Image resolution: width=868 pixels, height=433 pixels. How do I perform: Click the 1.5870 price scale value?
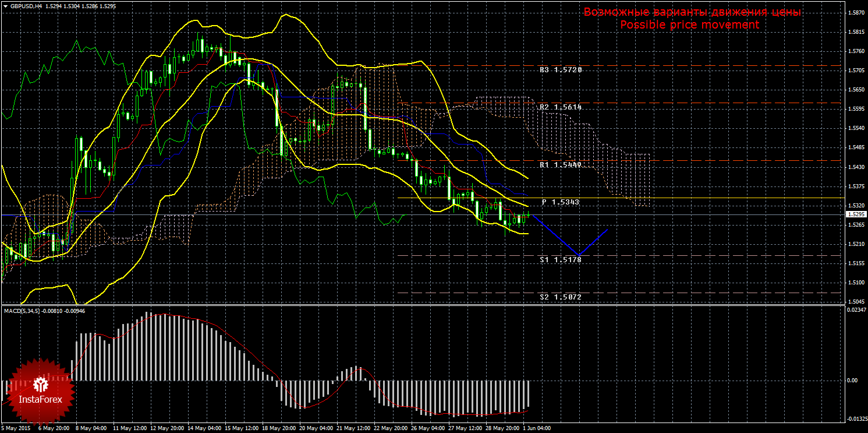pyautogui.click(x=855, y=13)
